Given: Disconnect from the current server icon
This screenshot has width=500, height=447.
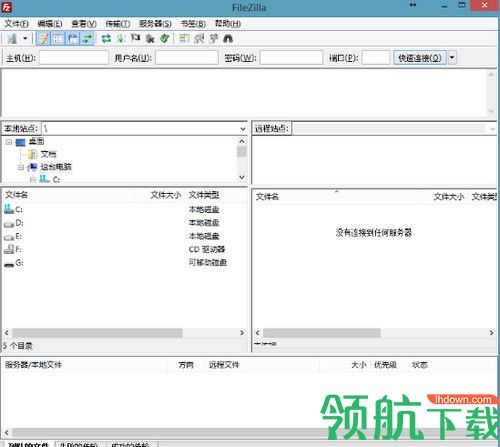Looking at the screenshot, I should (x=150, y=39).
